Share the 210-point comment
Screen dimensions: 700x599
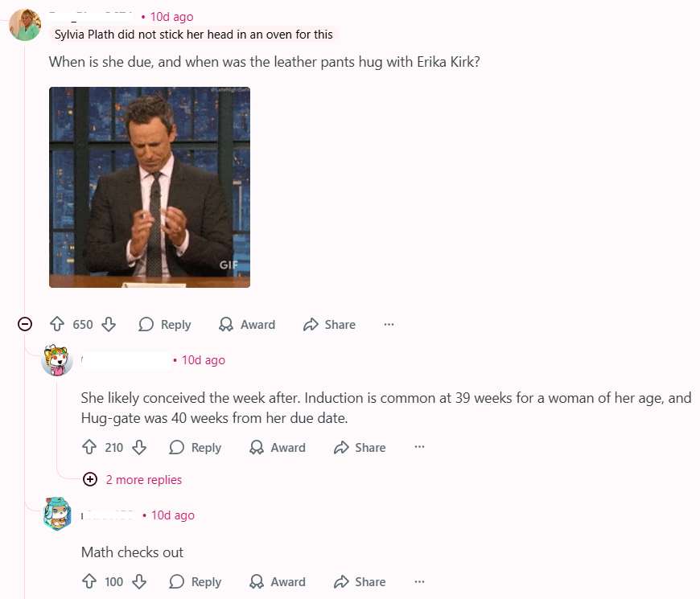pos(360,447)
